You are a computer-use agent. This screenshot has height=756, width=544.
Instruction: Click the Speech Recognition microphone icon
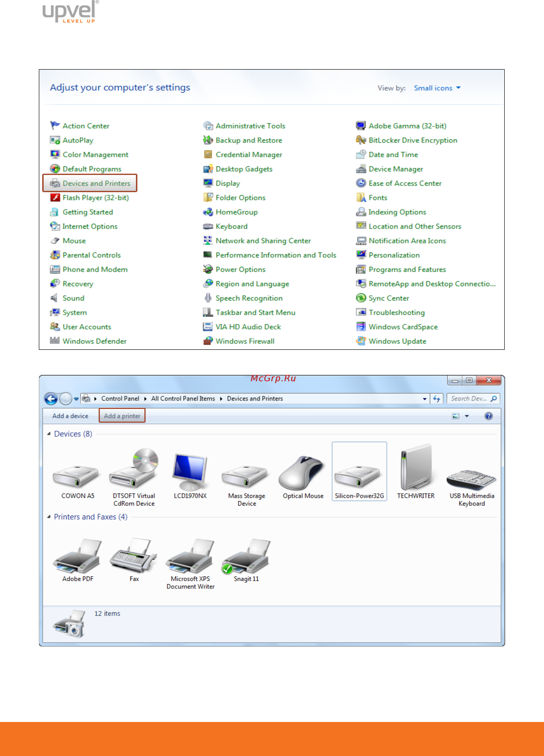click(208, 298)
